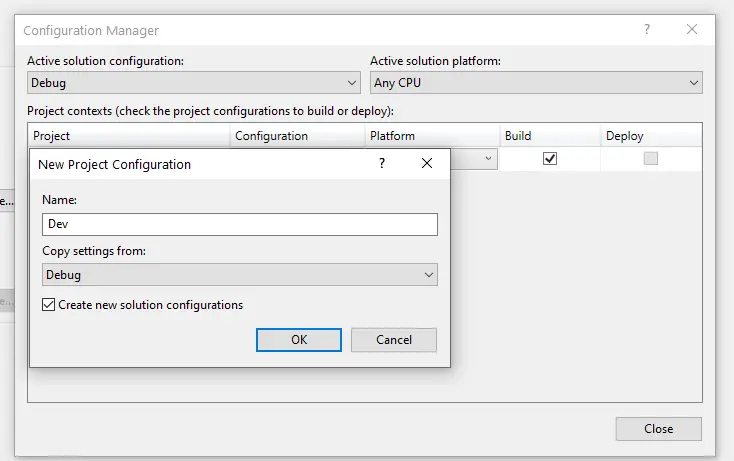
Task: Open the Copy settings from dropdown
Action: 240,274
